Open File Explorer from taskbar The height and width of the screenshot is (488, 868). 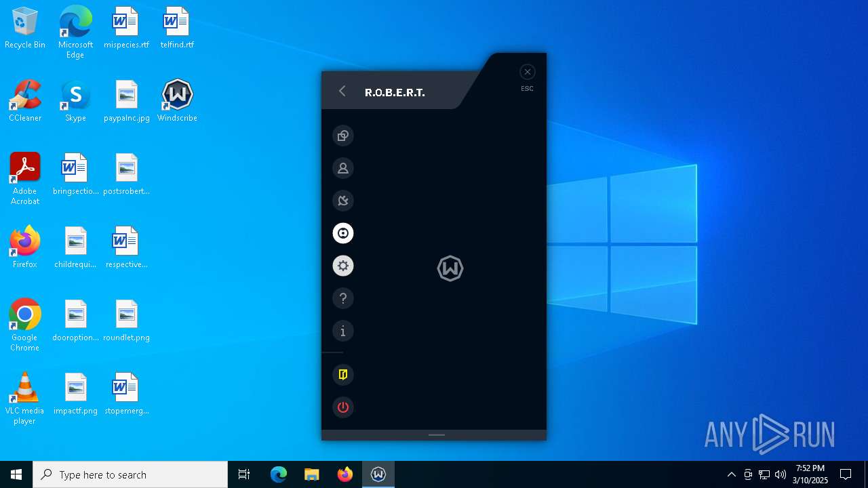312,474
